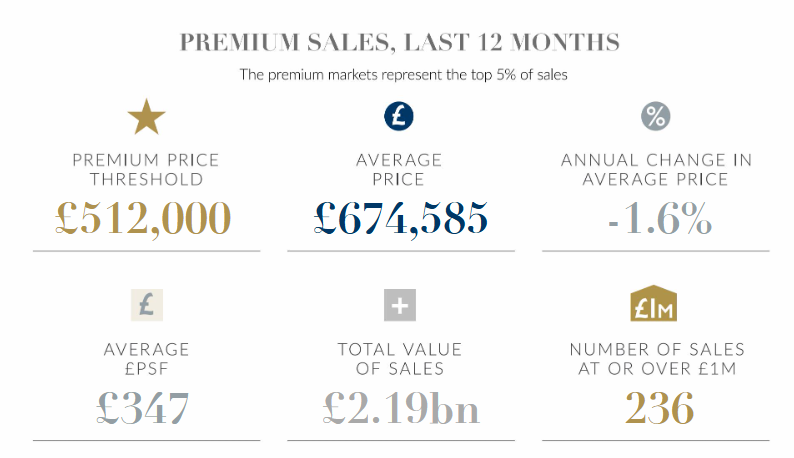Click the Premium Sales, Last 12 Months heading

(x=399, y=43)
